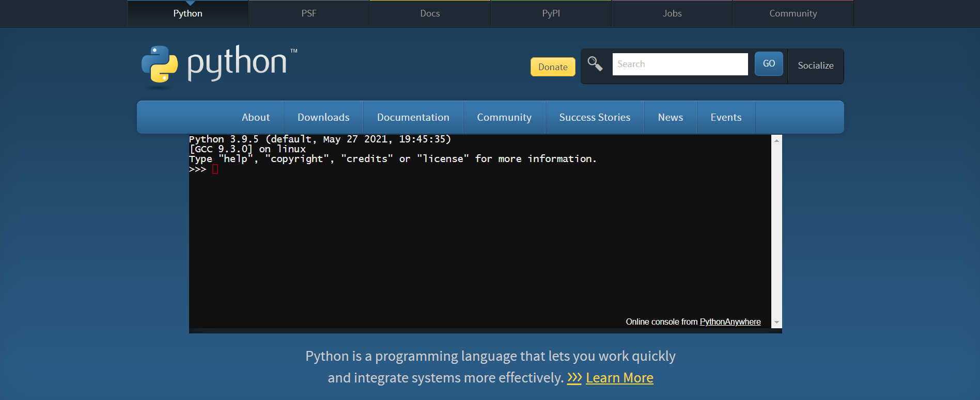Click the 'Type "help"' console information line
Screen dimensions: 980x400
coord(393,158)
